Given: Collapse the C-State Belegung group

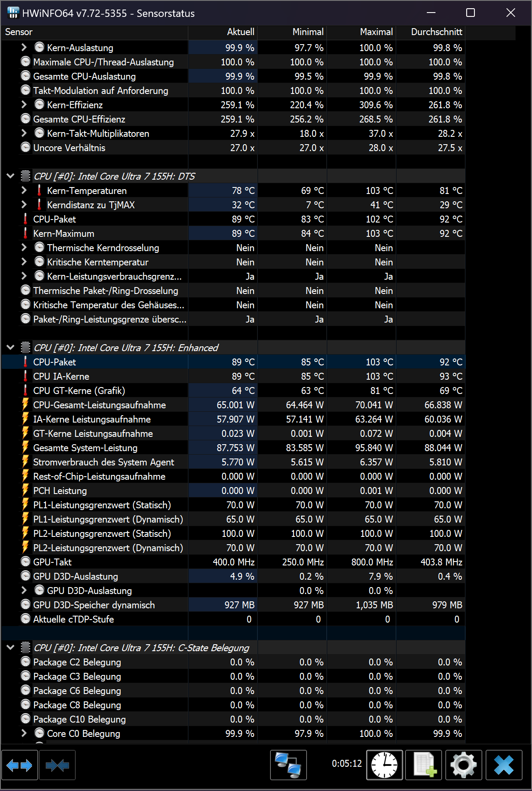Looking at the screenshot, I should click(11, 648).
